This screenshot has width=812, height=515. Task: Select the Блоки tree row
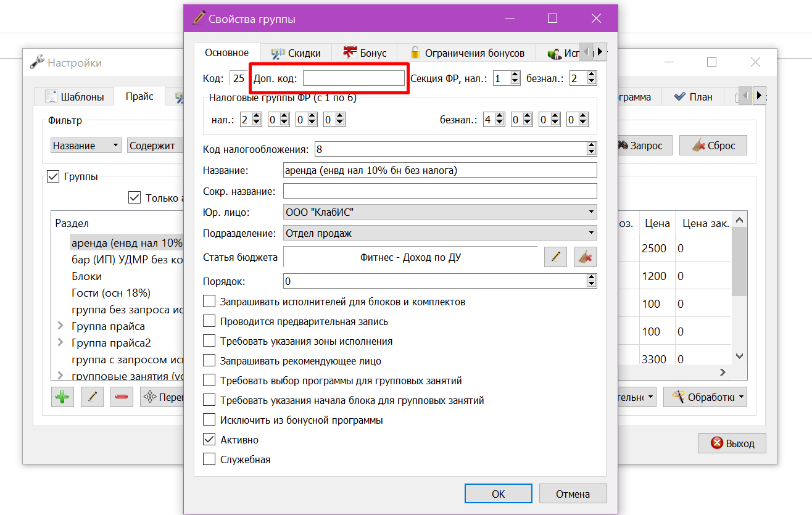(86, 276)
